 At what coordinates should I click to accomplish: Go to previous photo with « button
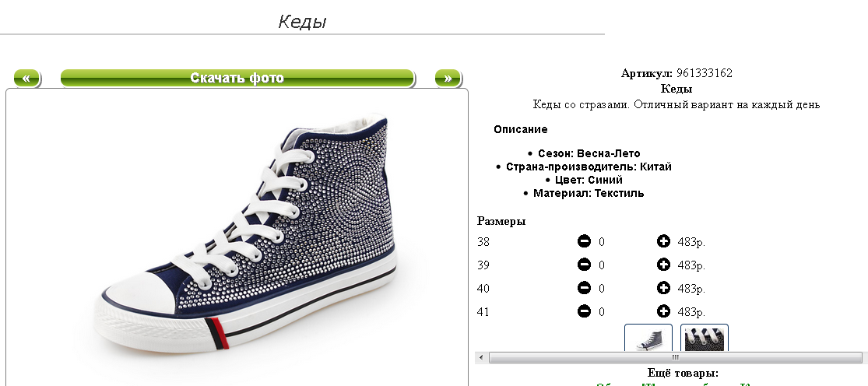click(x=27, y=79)
